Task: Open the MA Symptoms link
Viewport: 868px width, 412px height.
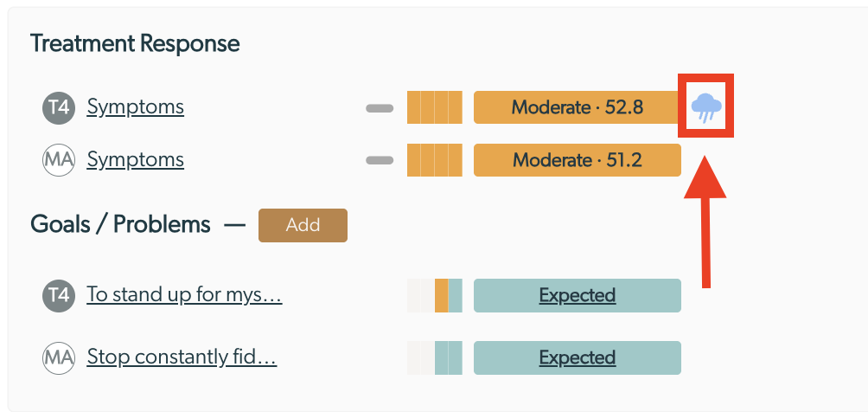Action: click(135, 160)
